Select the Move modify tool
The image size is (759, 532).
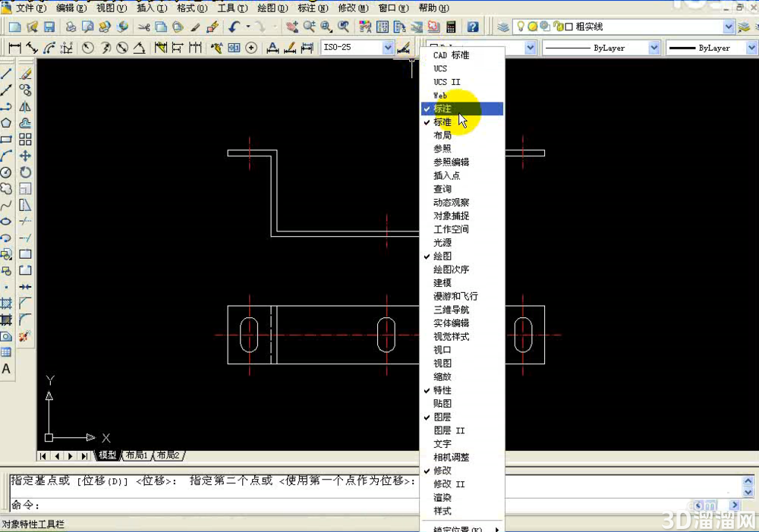coord(25,156)
